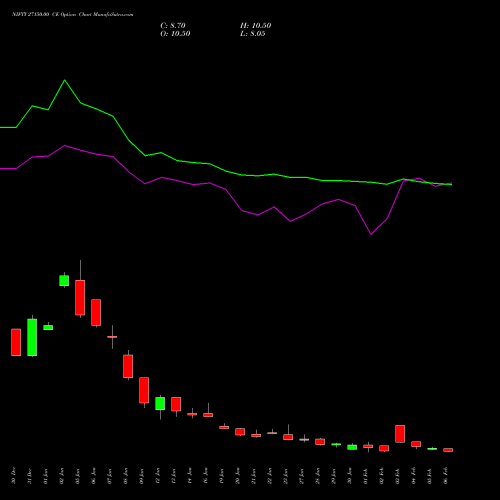Image resolution: width=500 pixels, height=500 pixels.
Task: Click the green candle at the 02 Jan price peak
Action: point(64,280)
